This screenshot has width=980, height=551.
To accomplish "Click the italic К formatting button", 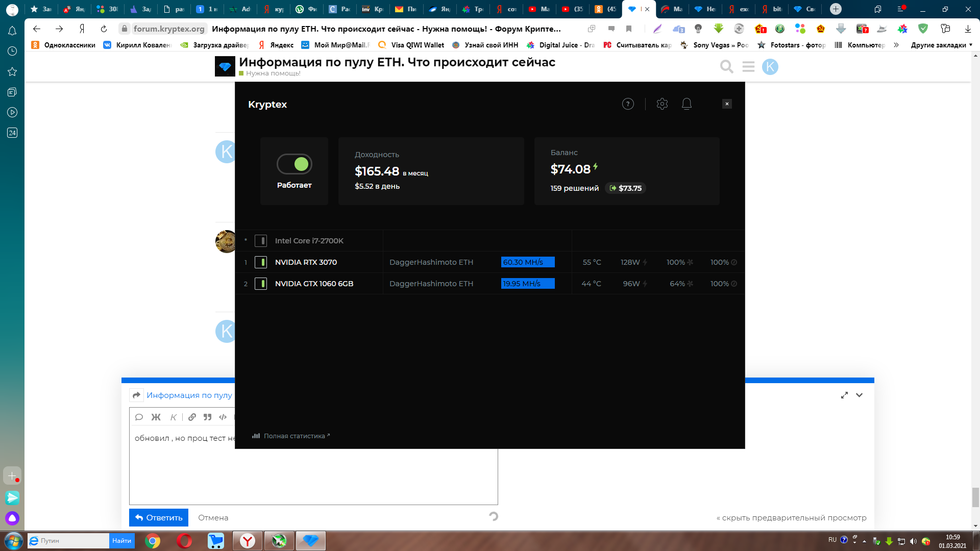I will tap(174, 417).
